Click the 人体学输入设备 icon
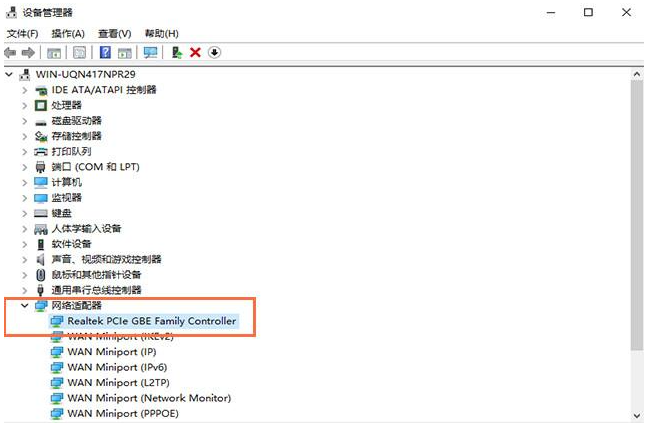This screenshot has width=650, height=425. 41,229
